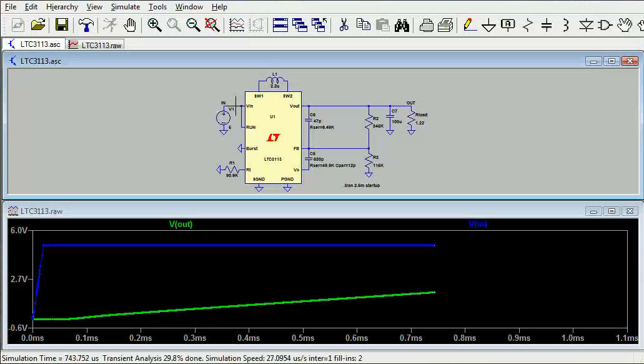Click the V(out) trace label
This screenshot has width=644, height=364.
tap(181, 224)
